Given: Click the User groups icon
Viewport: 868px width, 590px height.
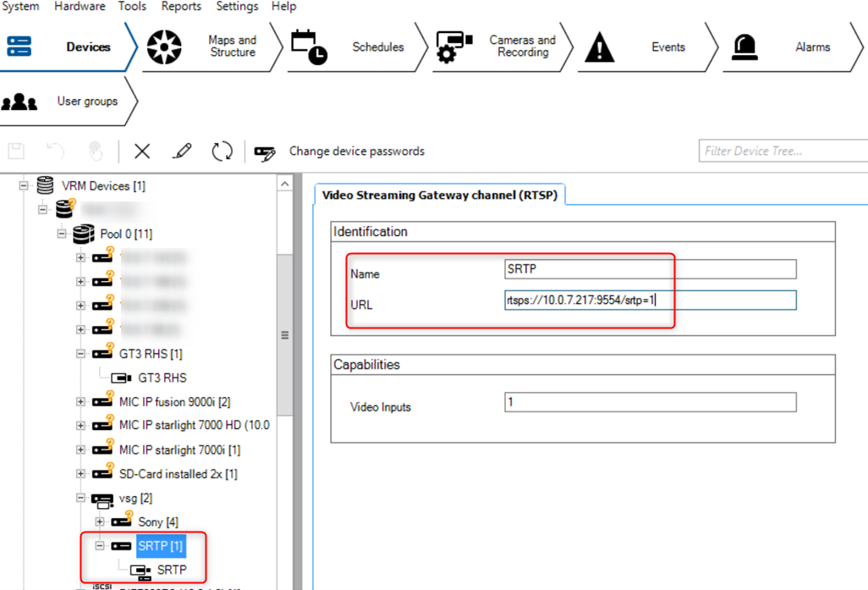Looking at the screenshot, I should tap(19, 101).
